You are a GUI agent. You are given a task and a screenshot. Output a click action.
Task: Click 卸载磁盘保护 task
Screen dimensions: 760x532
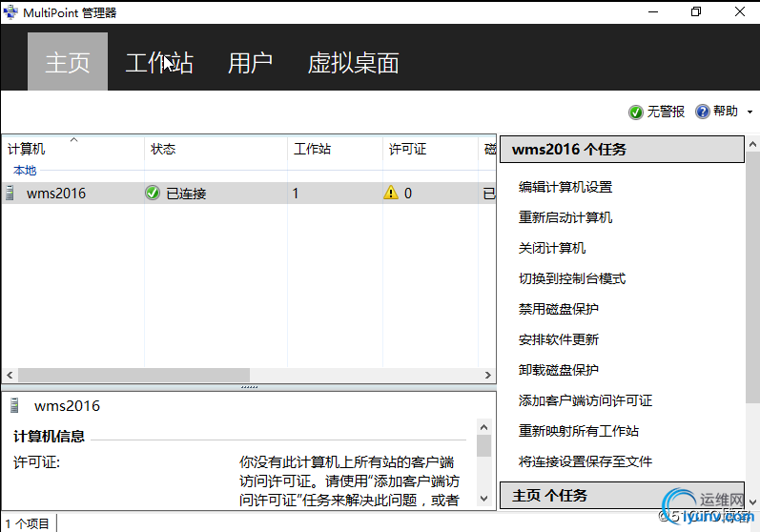[559, 370]
